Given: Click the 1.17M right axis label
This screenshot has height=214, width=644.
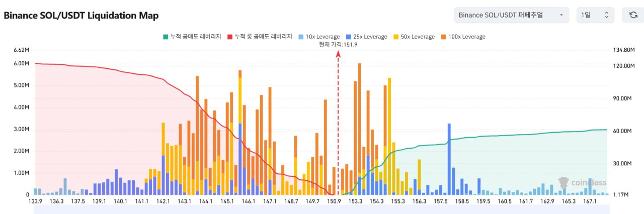Looking at the screenshot, I should 620,195.
